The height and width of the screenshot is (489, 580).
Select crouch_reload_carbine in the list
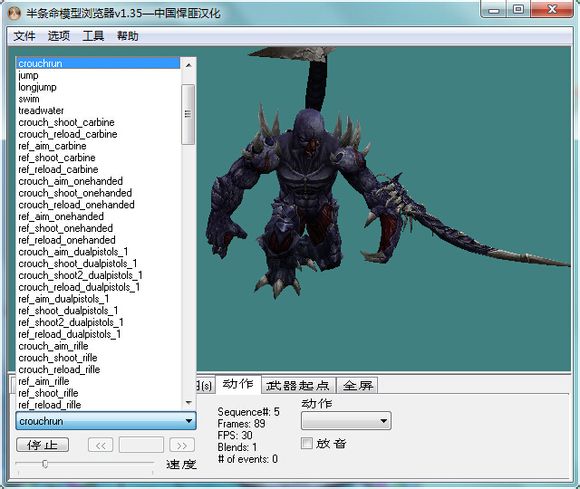pos(98,134)
